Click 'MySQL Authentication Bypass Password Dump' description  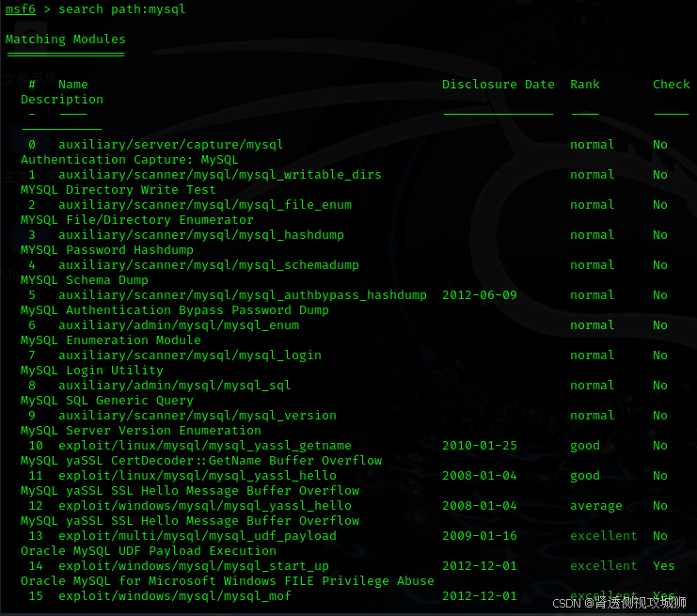(175, 310)
